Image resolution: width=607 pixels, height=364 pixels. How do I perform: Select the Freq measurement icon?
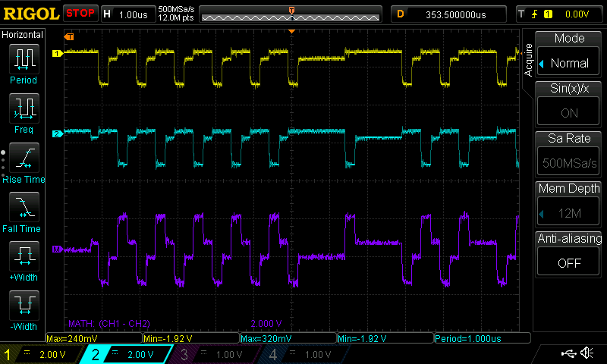tap(24, 108)
